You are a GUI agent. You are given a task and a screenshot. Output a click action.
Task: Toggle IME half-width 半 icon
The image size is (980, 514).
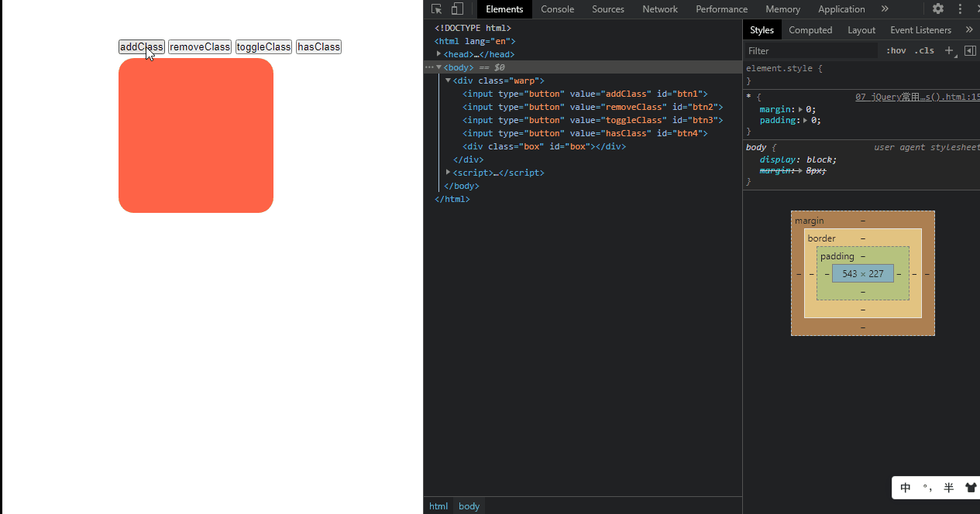click(x=949, y=488)
